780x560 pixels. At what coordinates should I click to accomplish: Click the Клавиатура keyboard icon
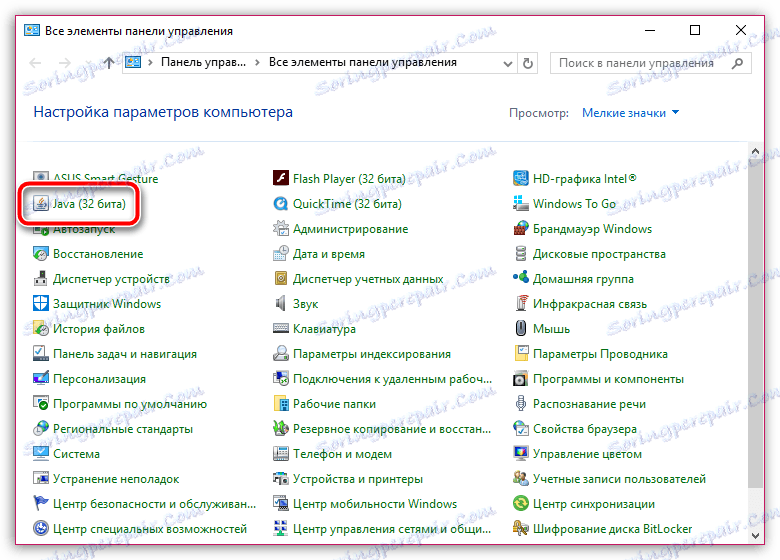click(x=281, y=328)
